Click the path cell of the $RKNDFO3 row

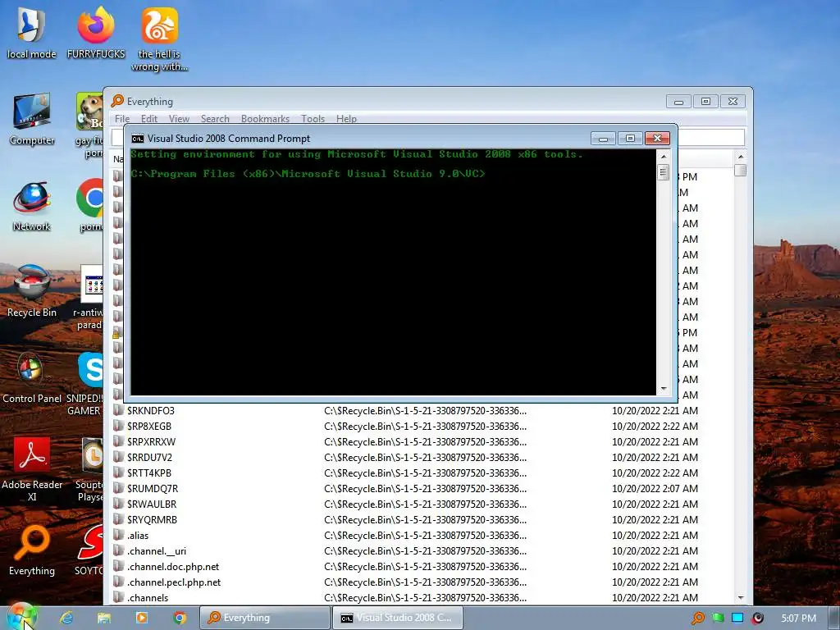(x=426, y=410)
